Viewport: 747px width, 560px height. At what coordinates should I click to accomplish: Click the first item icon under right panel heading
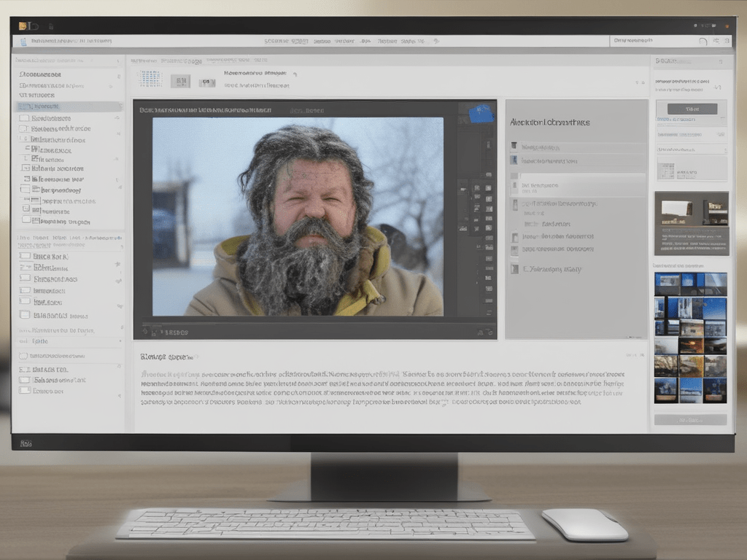pos(514,146)
